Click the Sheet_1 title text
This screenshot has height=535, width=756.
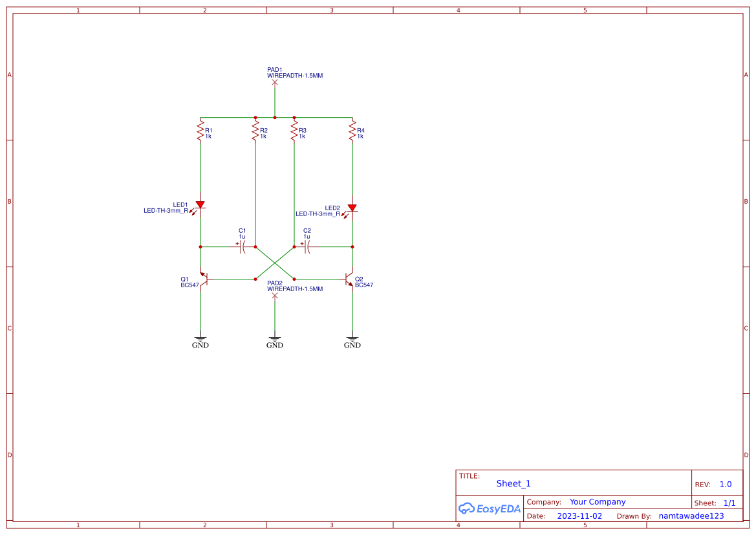[x=513, y=483]
